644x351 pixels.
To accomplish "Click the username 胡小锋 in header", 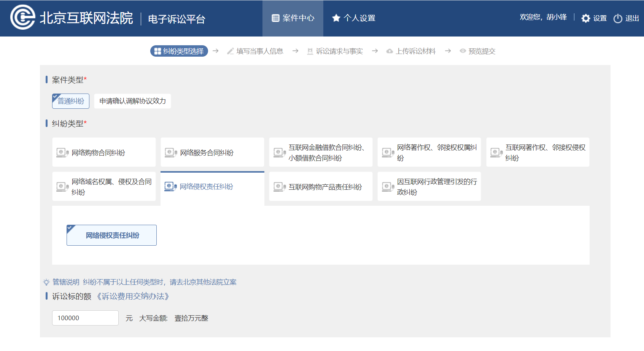I will click(x=557, y=17).
